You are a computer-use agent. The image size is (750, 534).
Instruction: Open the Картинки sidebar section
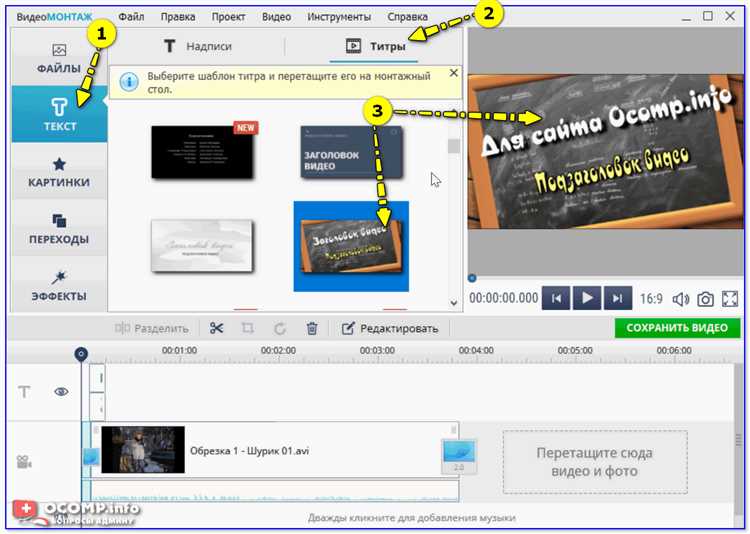(59, 171)
